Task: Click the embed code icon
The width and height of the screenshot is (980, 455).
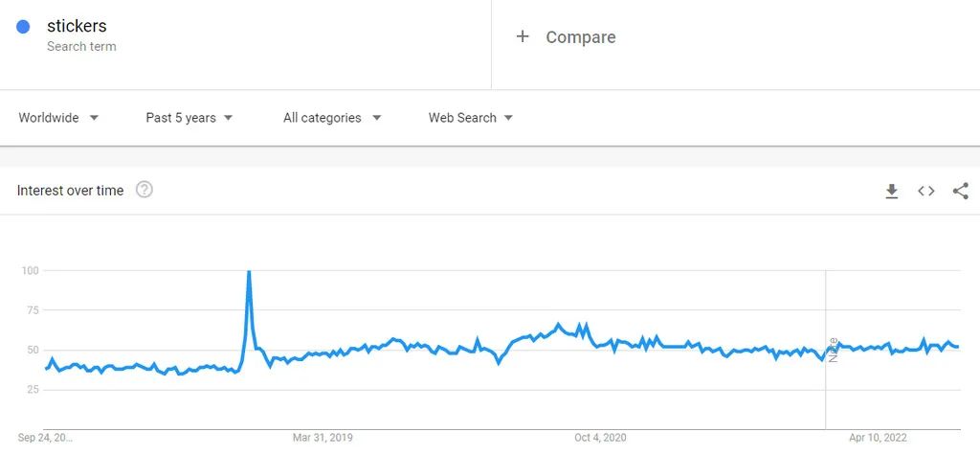Action: 926,192
